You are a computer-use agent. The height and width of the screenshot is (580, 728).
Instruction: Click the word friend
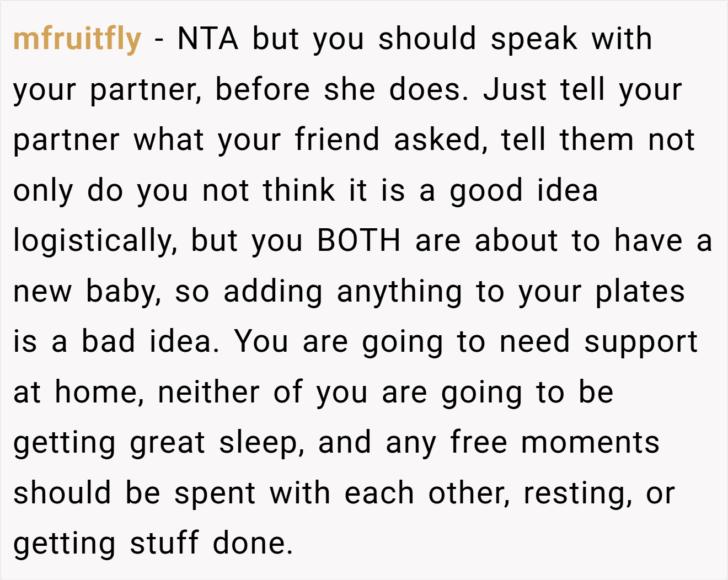click(x=336, y=140)
